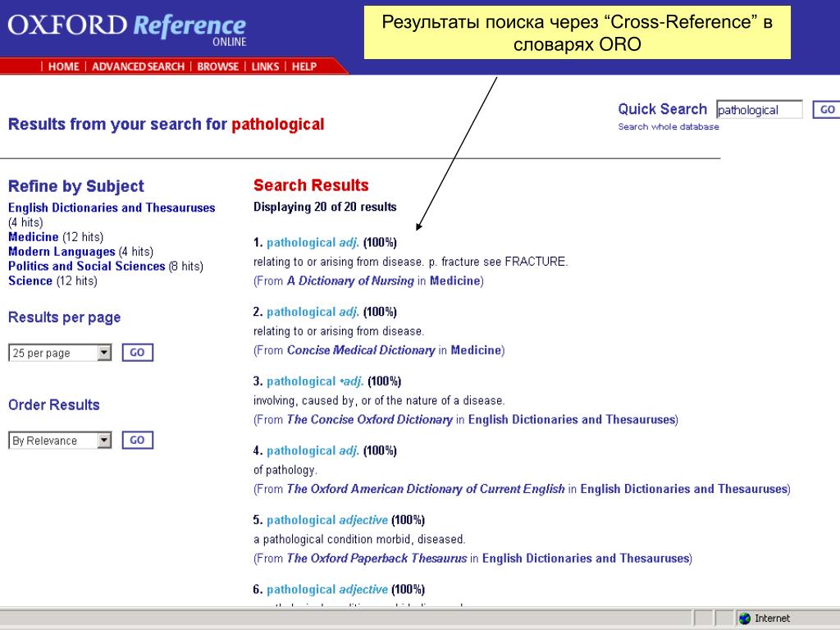Click GO button next to Quick Search
Screen dimensions: 840x630
tap(827, 110)
